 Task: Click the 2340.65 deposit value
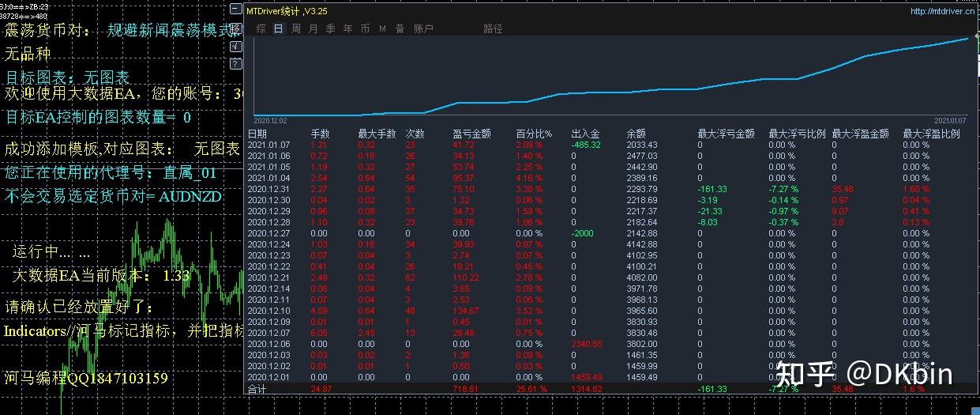click(586, 344)
